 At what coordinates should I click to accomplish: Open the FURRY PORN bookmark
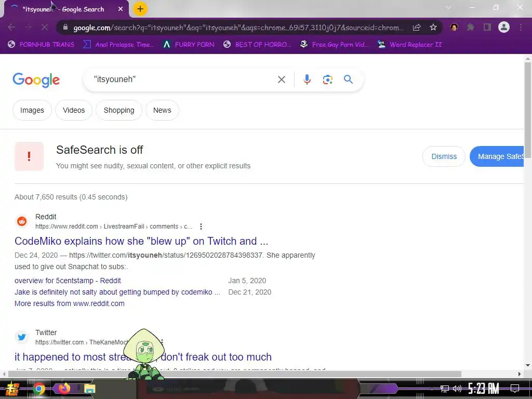point(189,45)
